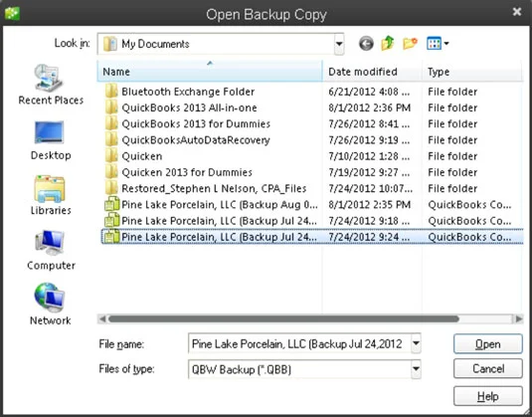Click the Help button
Viewport: 532px width, 417px height.
(488, 396)
